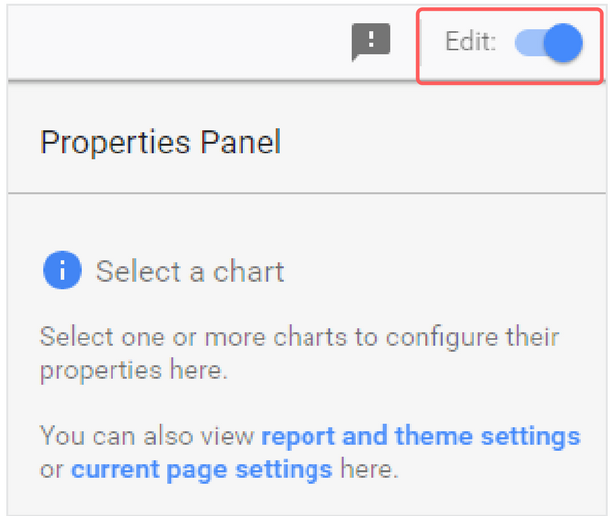
Task: Click the Properties Panel heading
Action: (x=160, y=142)
